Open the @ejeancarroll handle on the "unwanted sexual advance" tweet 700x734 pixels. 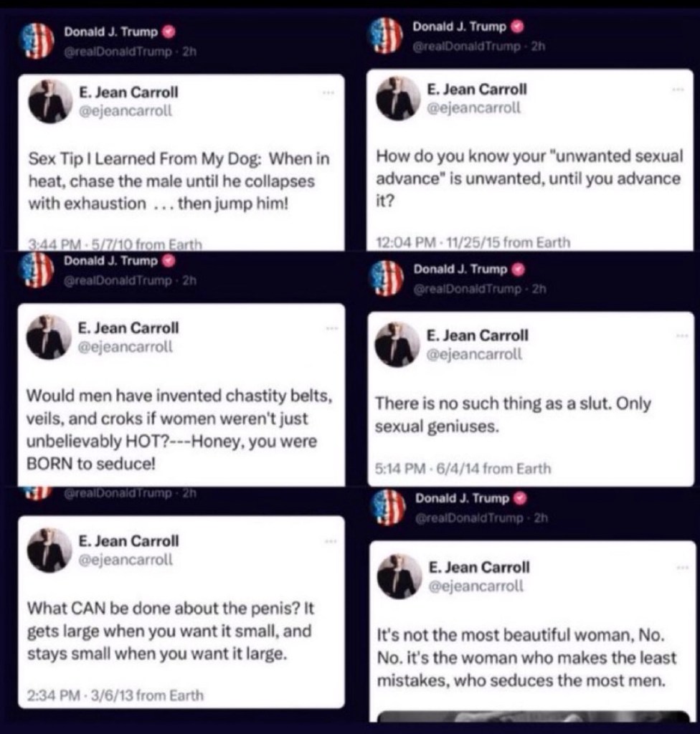tap(473, 108)
